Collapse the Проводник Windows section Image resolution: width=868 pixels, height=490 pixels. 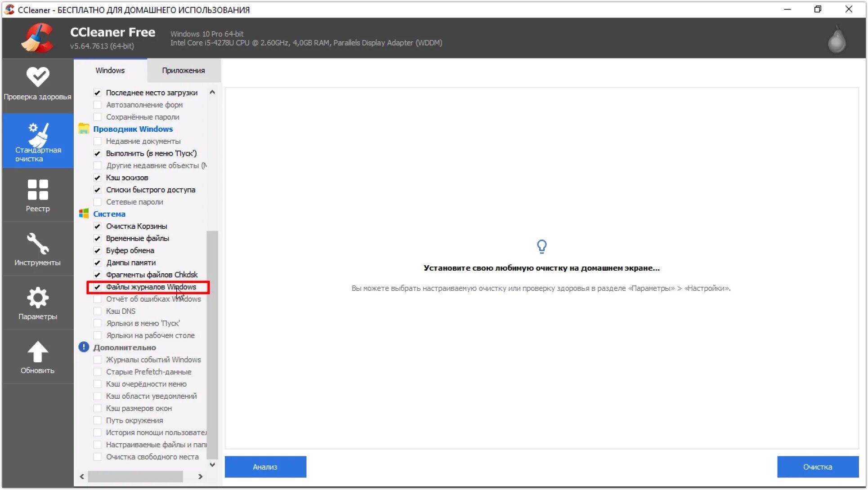tap(133, 129)
